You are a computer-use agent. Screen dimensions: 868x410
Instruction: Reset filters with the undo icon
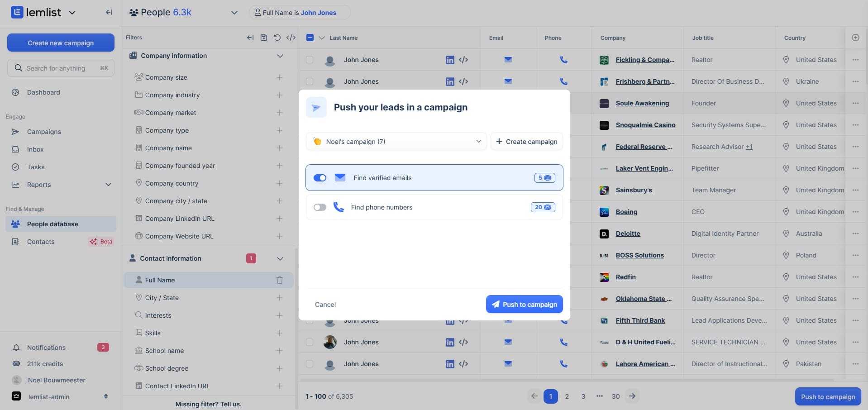[277, 38]
